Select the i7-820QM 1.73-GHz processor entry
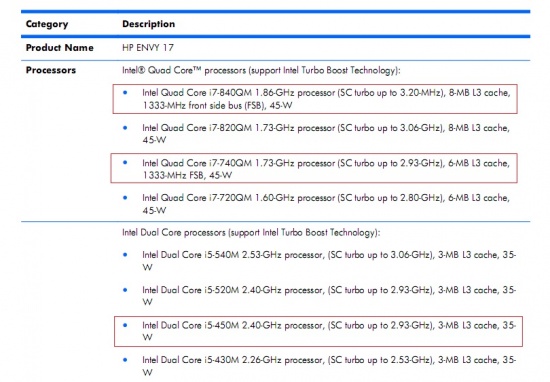550x382 pixels. click(x=326, y=134)
